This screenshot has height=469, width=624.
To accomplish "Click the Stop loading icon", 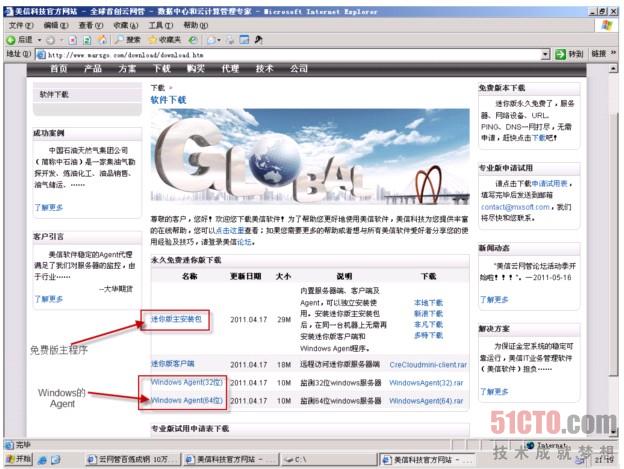I will coord(72,40).
